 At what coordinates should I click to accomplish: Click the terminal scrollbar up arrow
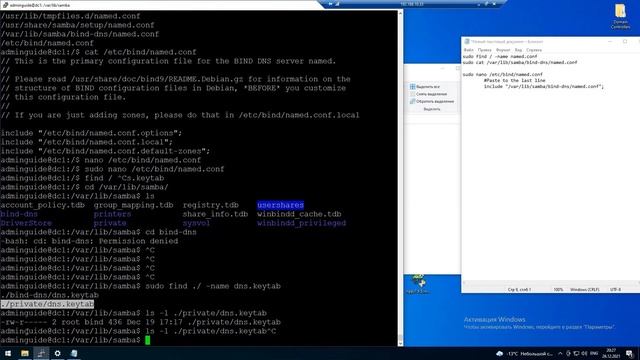tap(400, 13)
